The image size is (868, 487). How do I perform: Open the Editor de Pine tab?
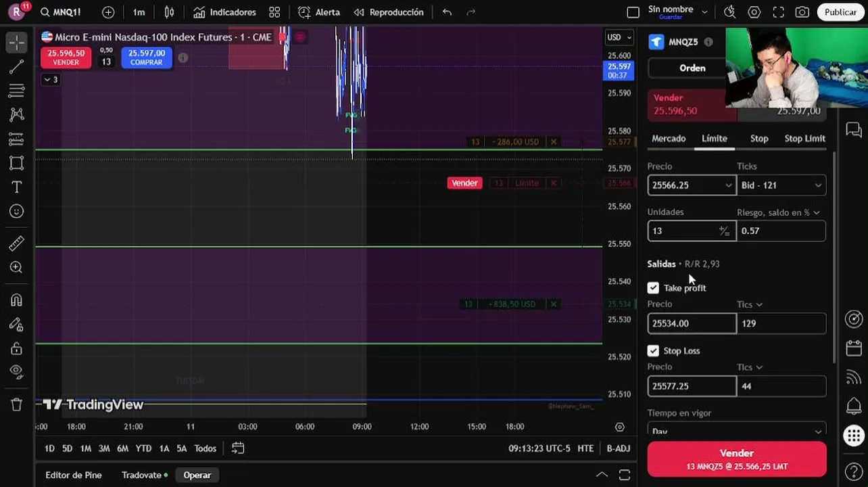[74, 475]
